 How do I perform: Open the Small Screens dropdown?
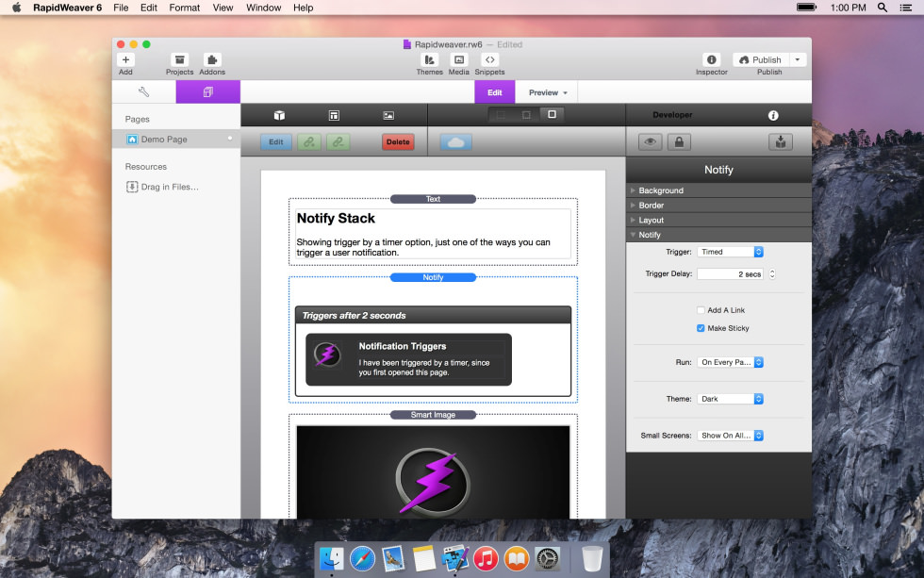[x=730, y=436]
